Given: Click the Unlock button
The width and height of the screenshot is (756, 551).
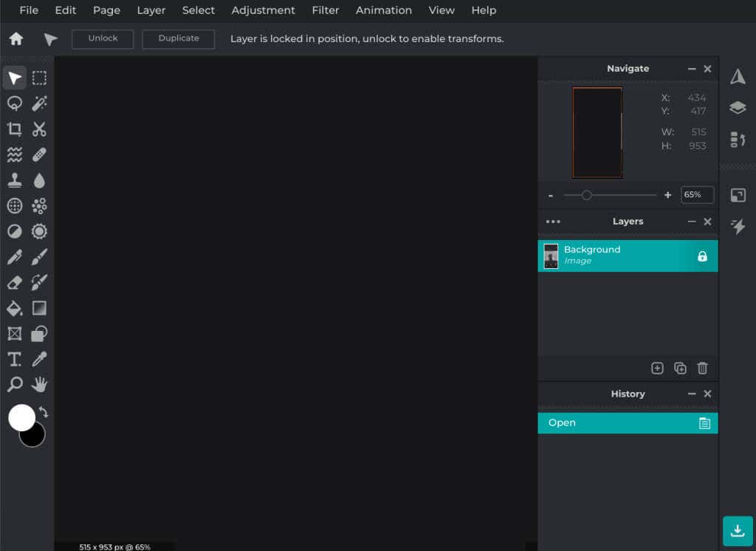Looking at the screenshot, I should (x=103, y=38).
